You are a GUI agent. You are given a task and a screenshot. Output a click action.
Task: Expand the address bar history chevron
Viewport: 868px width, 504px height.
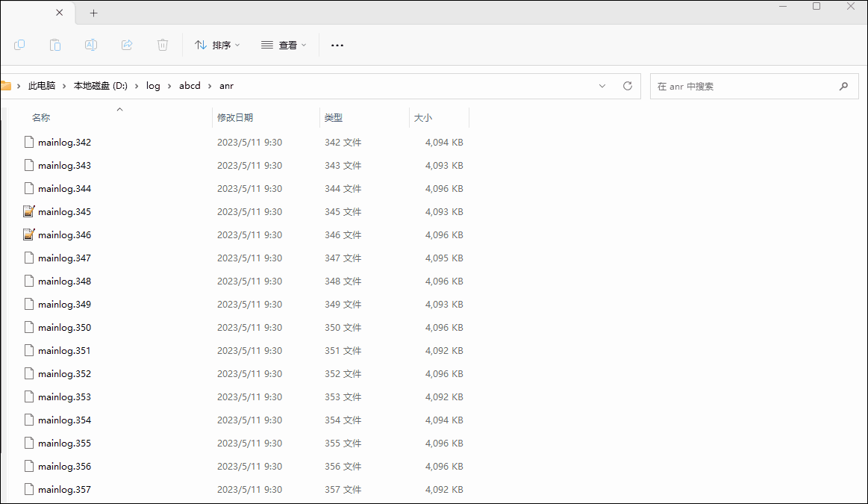coord(602,86)
